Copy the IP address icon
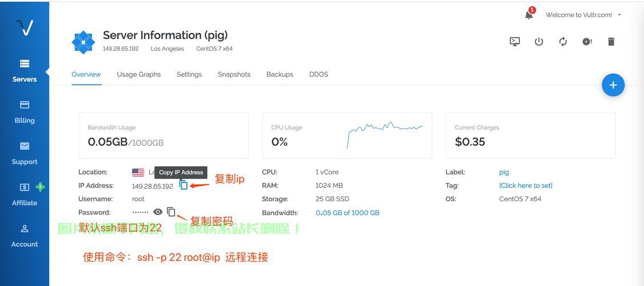This screenshot has width=644, height=286. coord(183,185)
